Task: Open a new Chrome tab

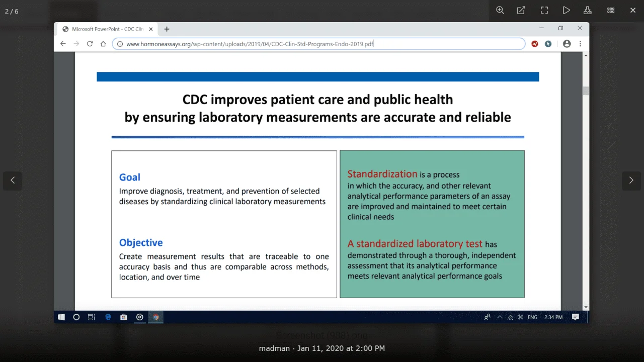Action: pos(167,29)
